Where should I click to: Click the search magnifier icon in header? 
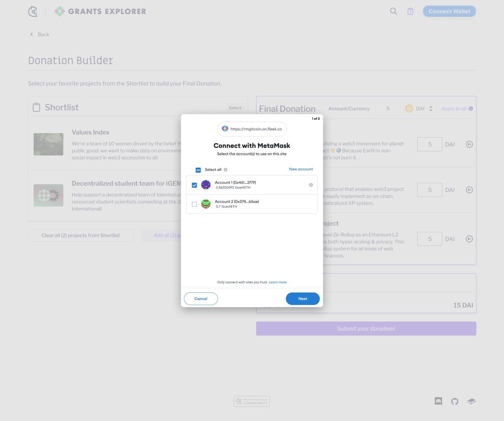coord(393,11)
